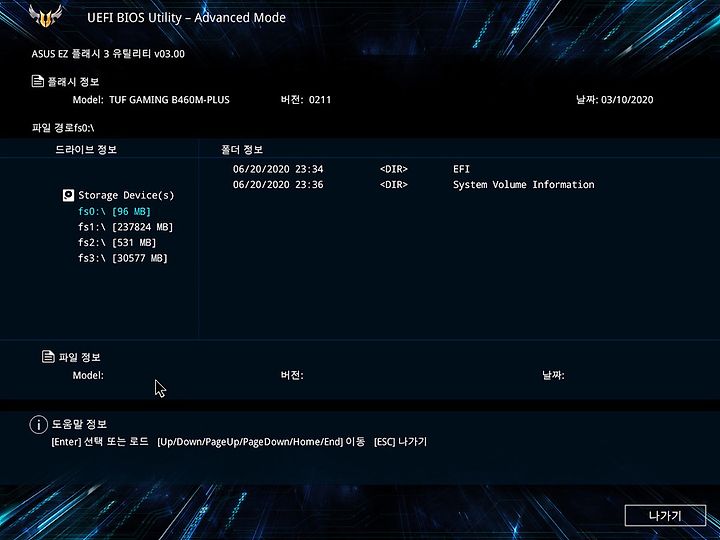Click the [ESC] 나가기 help hint
720x540 pixels.
click(400, 442)
